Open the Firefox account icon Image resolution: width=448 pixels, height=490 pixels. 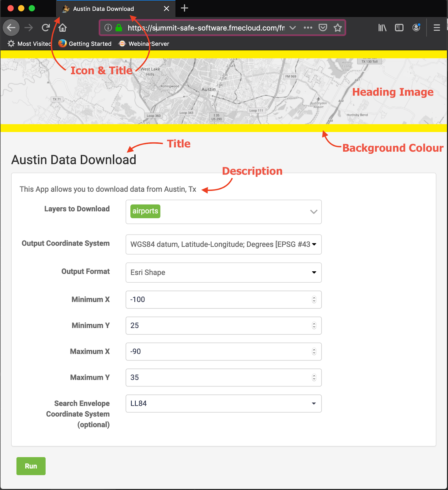[x=416, y=28]
